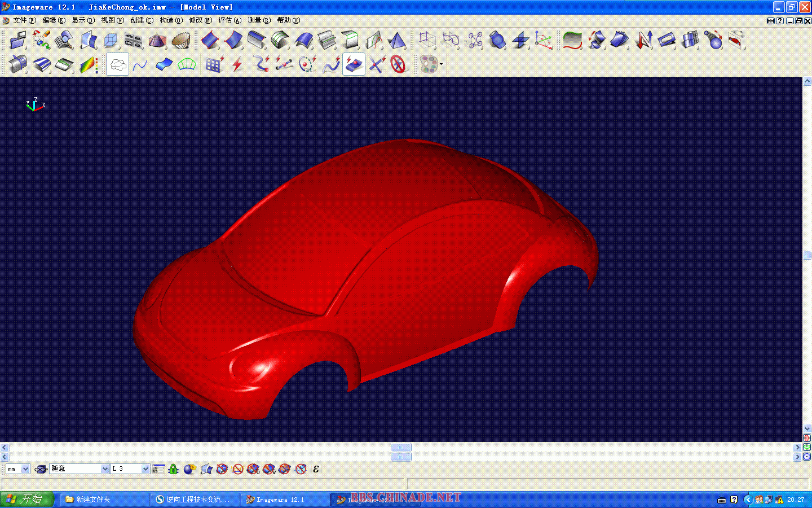Viewport: 812px width, 508px height.
Task: Open the mm units dropdown
Action: pyautogui.click(x=25, y=469)
